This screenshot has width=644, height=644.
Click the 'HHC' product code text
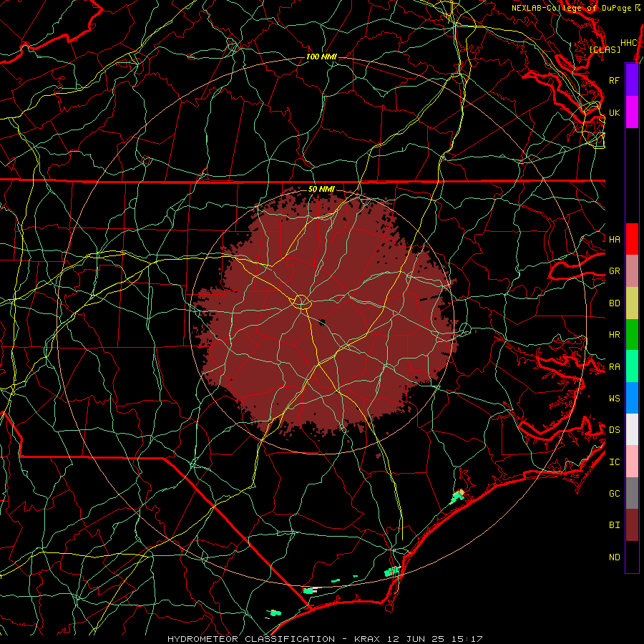(x=628, y=43)
